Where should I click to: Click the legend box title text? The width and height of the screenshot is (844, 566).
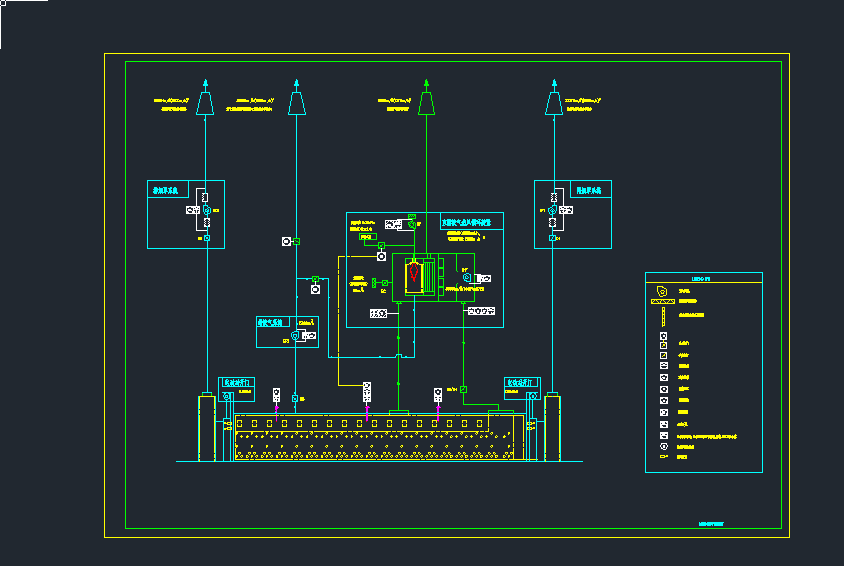coord(700,279)
